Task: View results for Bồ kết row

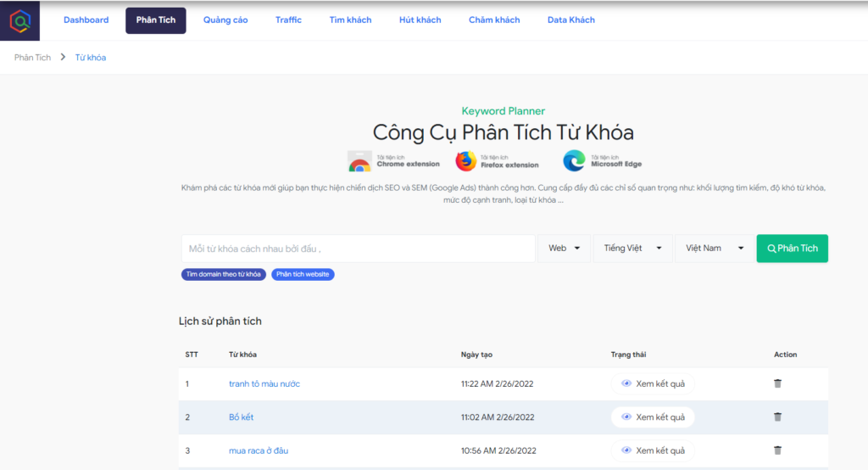Action: pos(653,417)
